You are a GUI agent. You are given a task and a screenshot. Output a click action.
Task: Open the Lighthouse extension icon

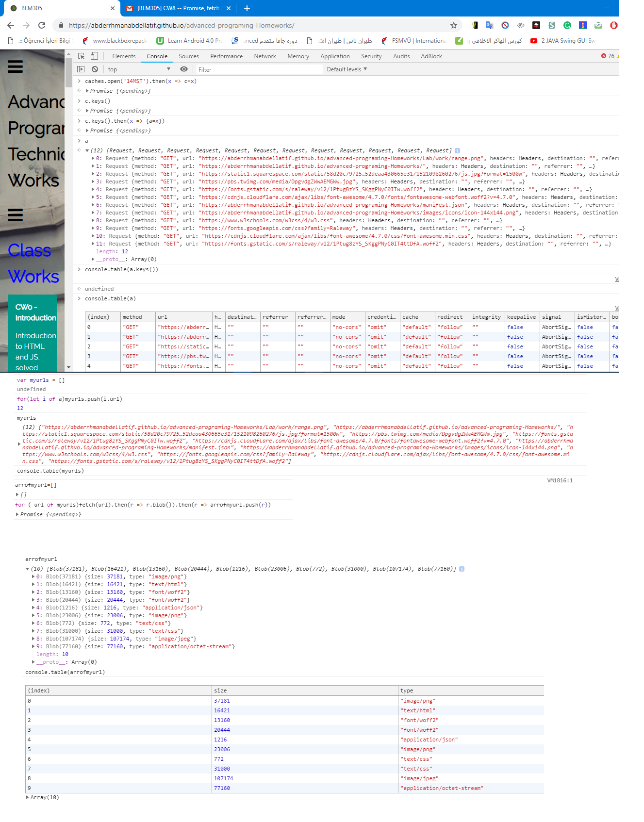click(x=583, y=25)
